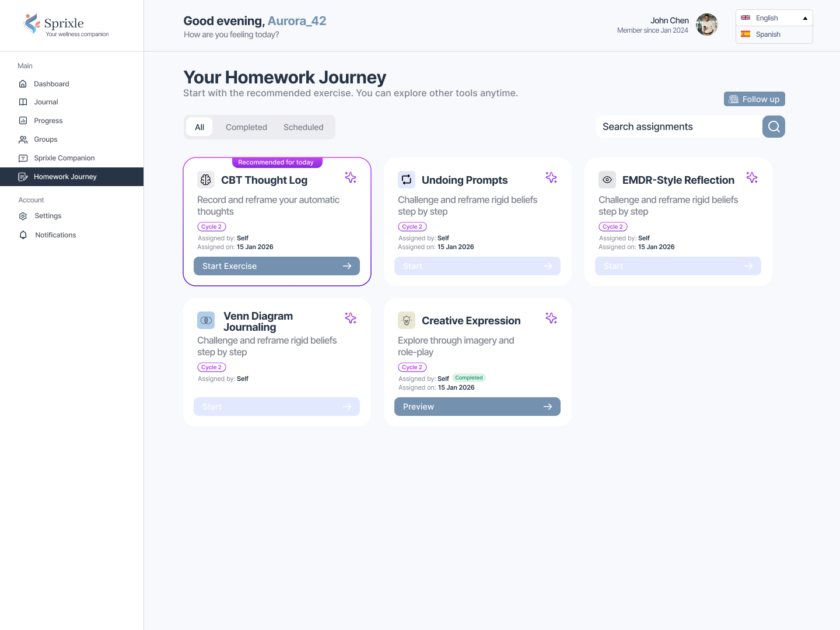Click the lightbulb icon beside Creative Expression
This screenshot has width=840, height=630.
tap(407, 320)
